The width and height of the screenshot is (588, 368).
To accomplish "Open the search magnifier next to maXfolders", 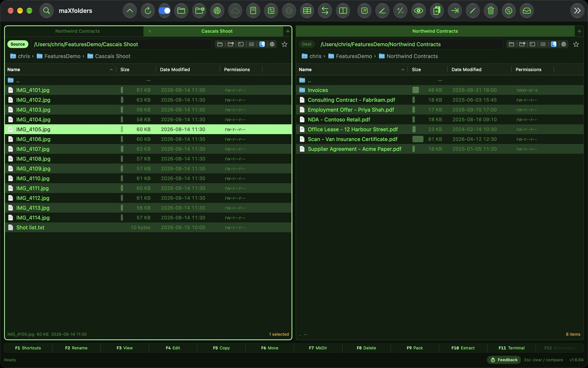I will [x=47, y=11].
